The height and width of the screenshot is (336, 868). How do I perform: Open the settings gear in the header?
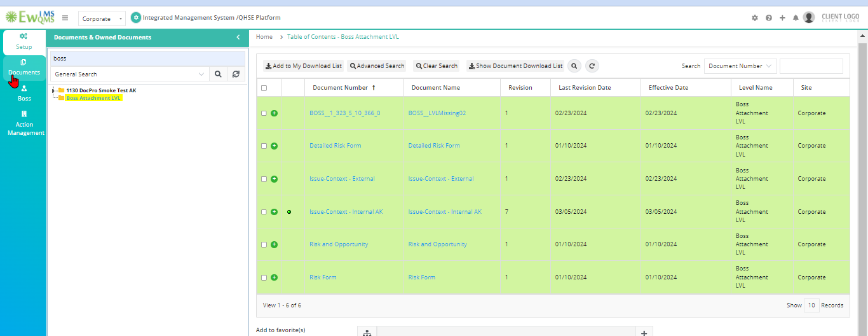pyautogui.click(x=755, y=18)
